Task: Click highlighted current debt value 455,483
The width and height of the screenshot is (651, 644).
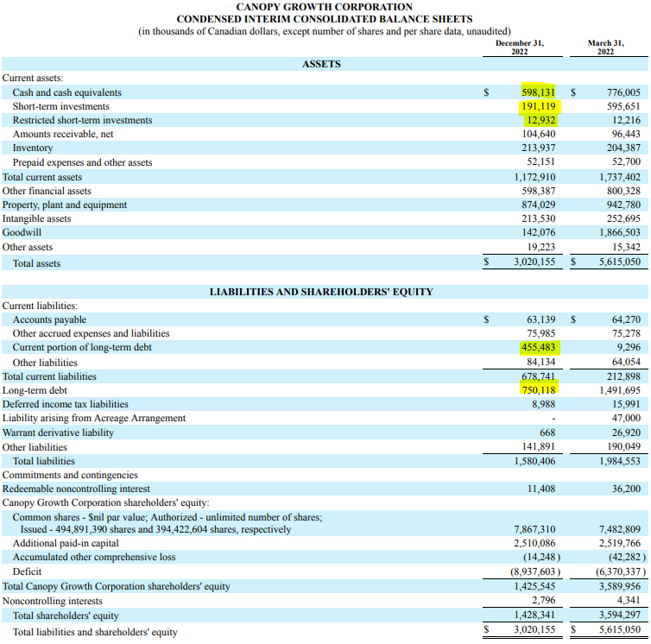Action: 539,347
